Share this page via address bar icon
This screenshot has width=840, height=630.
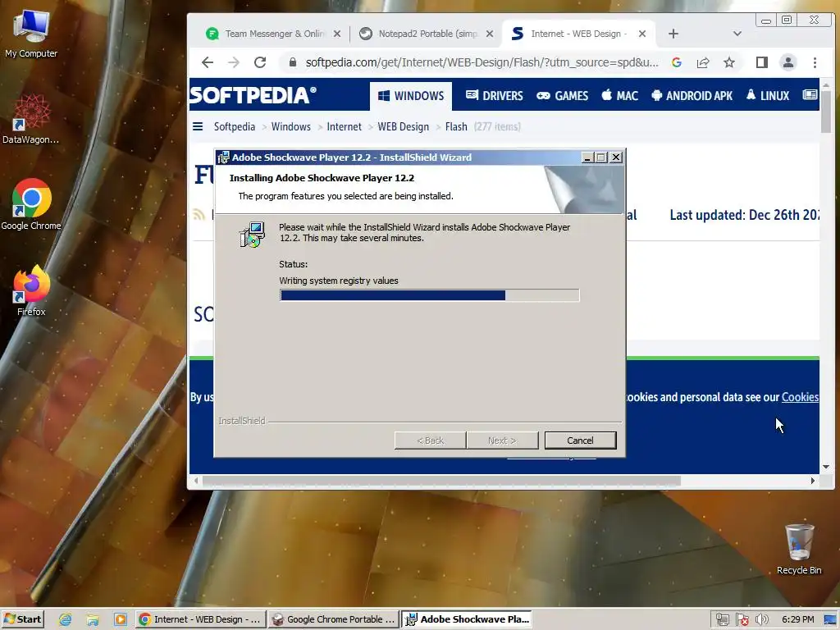703,62
